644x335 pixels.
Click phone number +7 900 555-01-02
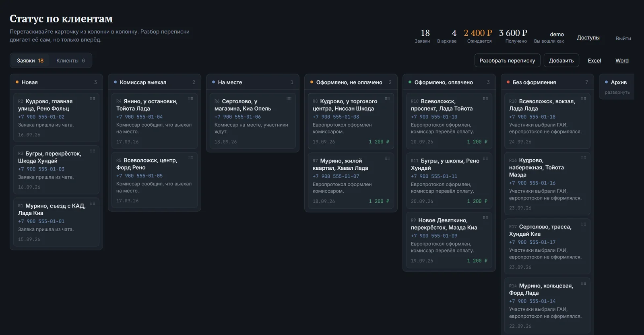click(41, 117)
